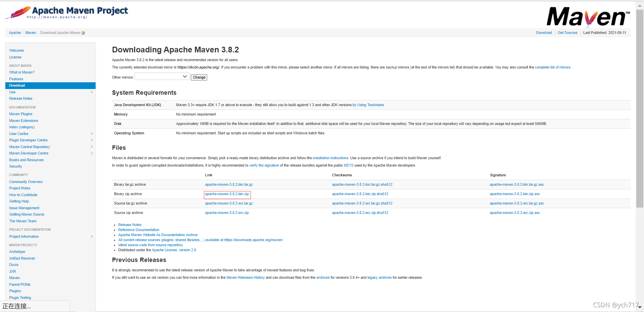Image resolution: width=644 pixels, height=312 pixels.
Task: Open Apache Maven Website As Documentation Archive
Action: [158, 235]
